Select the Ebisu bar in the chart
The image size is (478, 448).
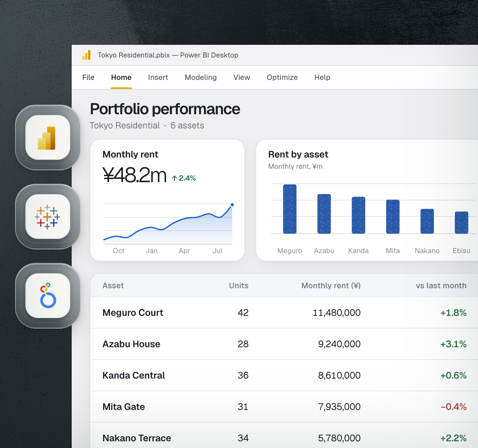click(462, 223)
